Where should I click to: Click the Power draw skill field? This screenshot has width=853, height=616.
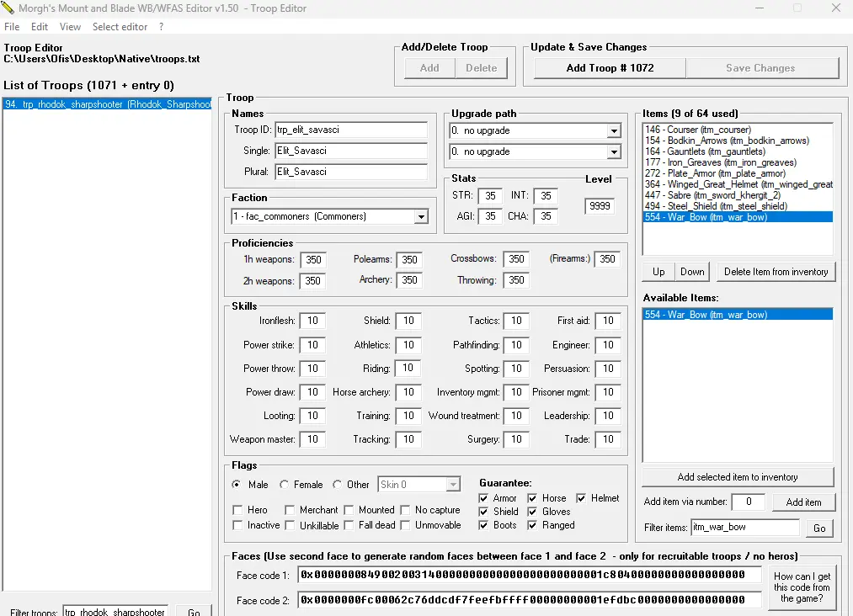312,392
